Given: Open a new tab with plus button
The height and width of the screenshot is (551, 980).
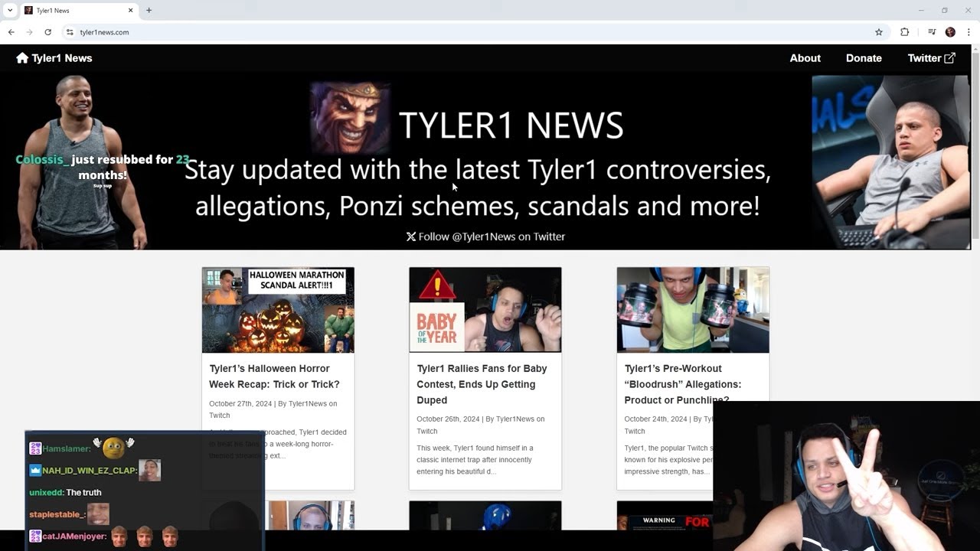Looking at the screenshot, I should pos(149,11).
